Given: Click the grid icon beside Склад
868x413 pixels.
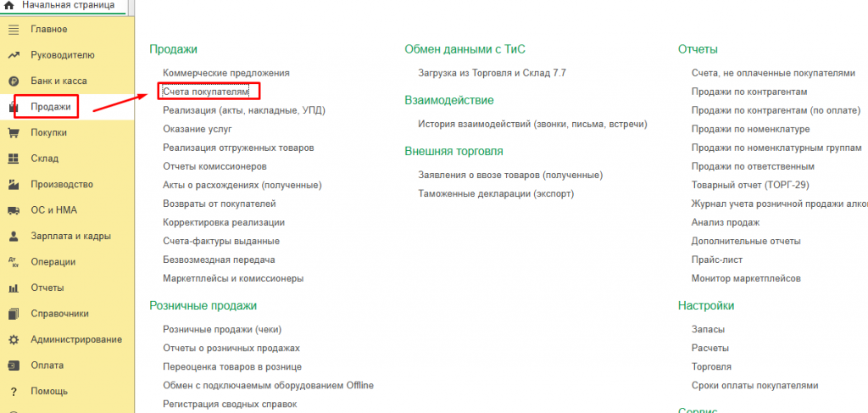Looking at the screenshot, I should pyautogui.click(x=14, y=159).
